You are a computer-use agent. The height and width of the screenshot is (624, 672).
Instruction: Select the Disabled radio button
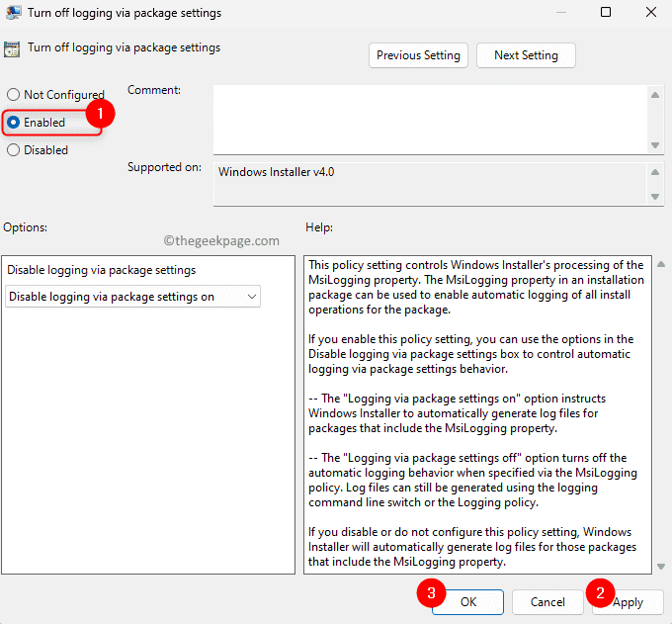coord(14,150)
